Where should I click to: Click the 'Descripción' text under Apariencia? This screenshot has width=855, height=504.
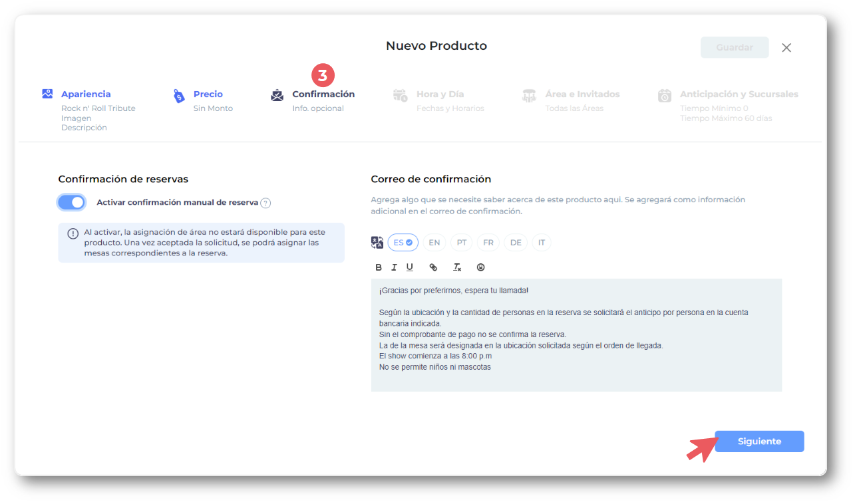[x=84, y=128]
